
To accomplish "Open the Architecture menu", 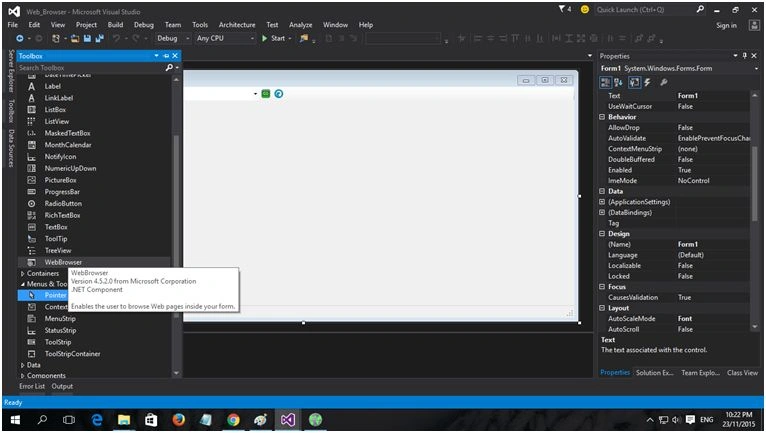I will pyautogui.click(x=237, y=25).
